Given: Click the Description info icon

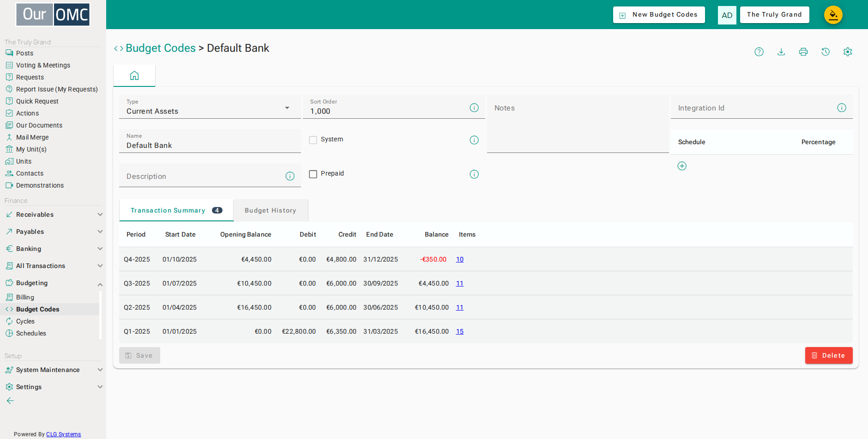Looking at the screenshot, I should pyautogui.click(x=290, y=176).
